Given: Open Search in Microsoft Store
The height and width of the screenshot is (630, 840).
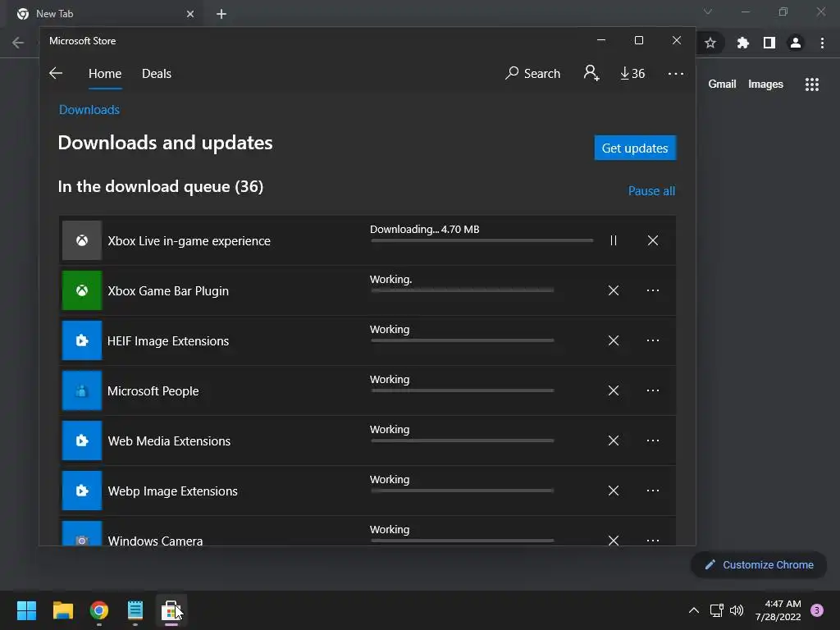Looking at the screenshot, I should (532, 73).
